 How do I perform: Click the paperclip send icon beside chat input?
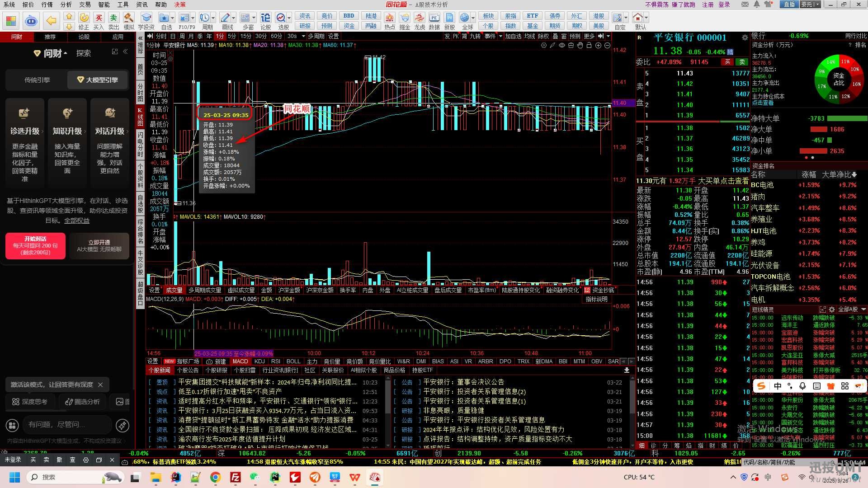122,425
